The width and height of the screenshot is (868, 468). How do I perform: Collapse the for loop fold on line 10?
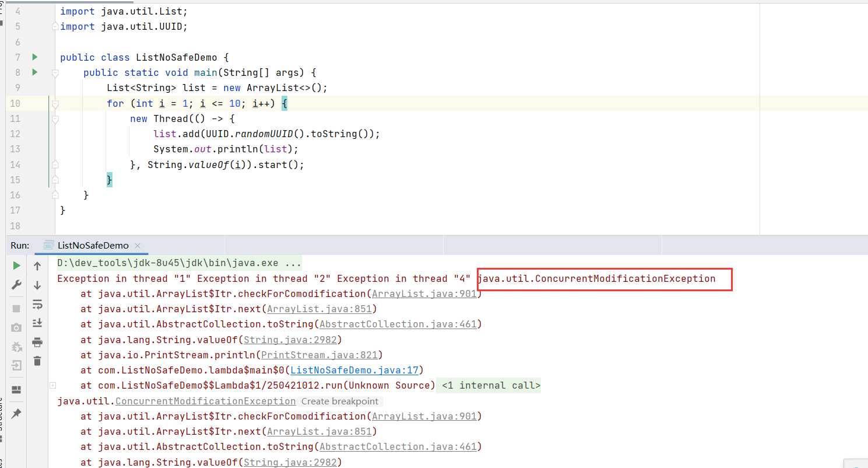tap(54, 103)
